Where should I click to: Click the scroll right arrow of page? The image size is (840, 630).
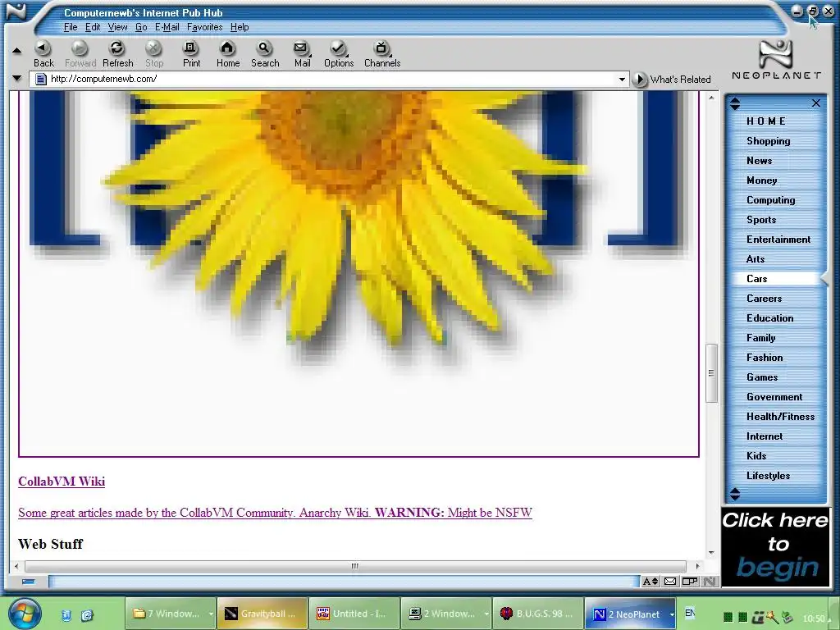pos(697,566)
